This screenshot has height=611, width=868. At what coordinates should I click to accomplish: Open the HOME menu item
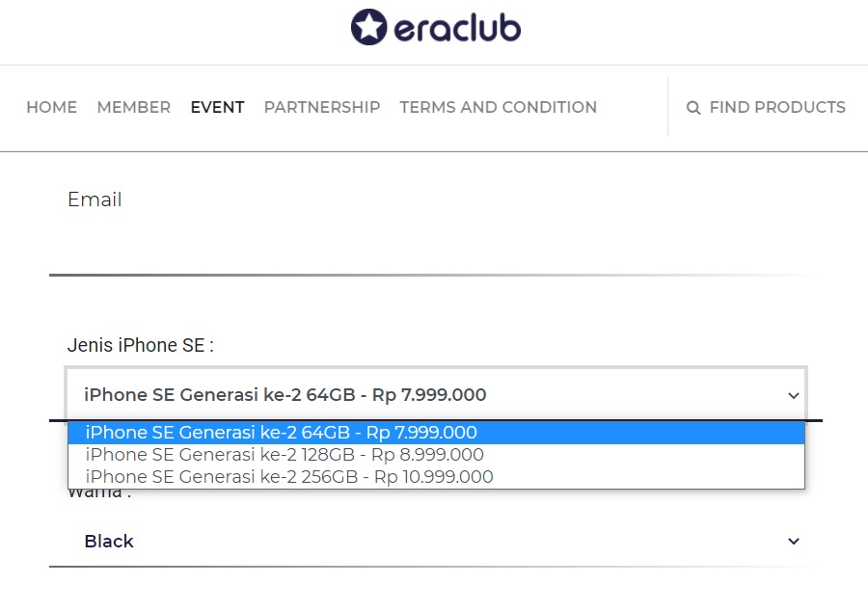[51, 107]
